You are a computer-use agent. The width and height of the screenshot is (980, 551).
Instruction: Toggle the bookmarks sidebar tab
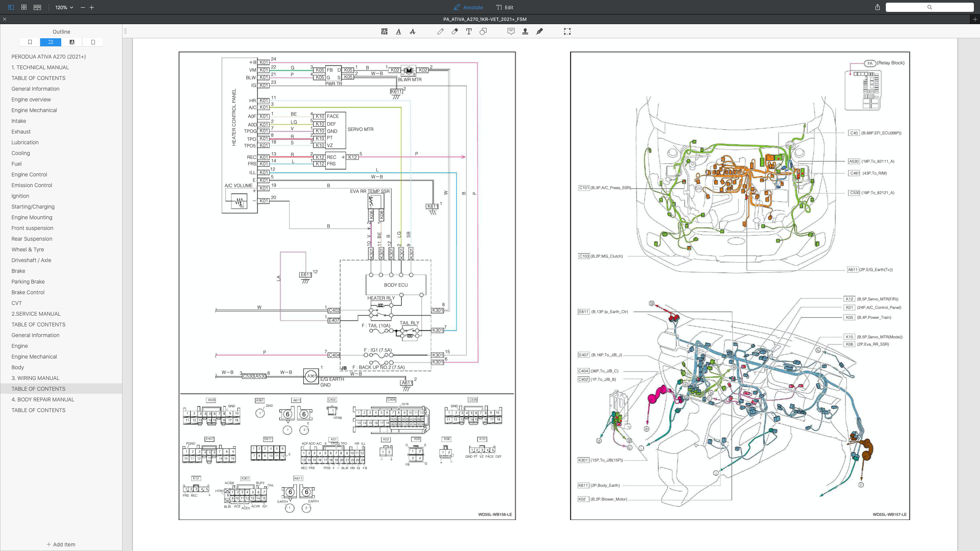pyautogui.click(x=30, y=42)
